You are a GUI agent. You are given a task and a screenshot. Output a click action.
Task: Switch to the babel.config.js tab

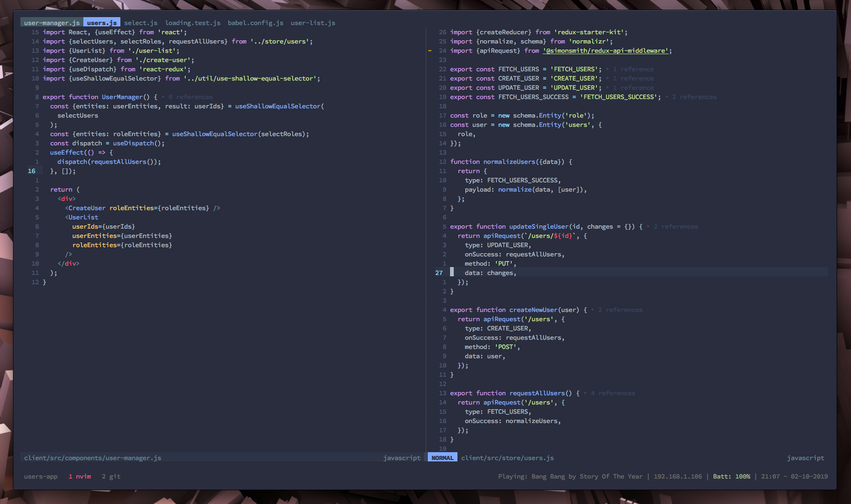pos(255,22)
